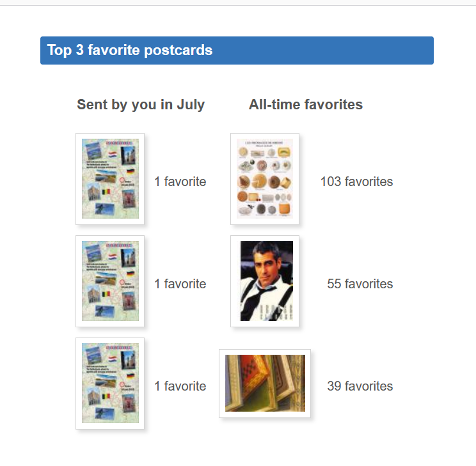Click the 'All-time favorites' heading
The height and width of the screenshot is (466, 476).
[x=306, y=105]
